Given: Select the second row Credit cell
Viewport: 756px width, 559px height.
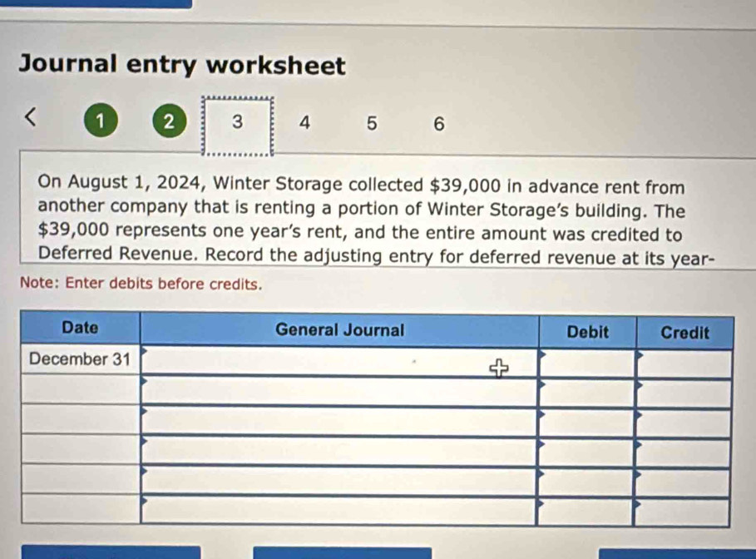Looking at the screenshot, I should (x=684, y=391).
